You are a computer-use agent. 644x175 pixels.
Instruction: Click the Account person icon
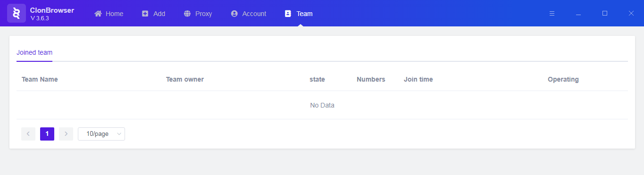coord(234,14)
